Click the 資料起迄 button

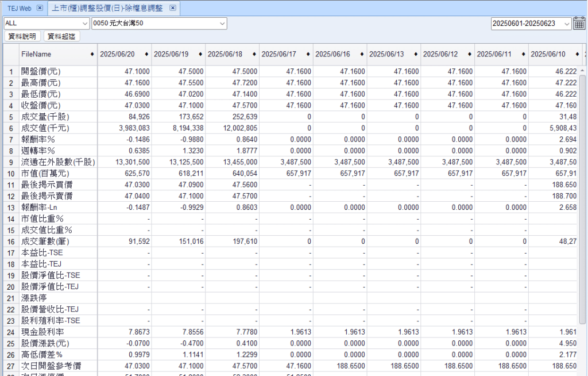click(62, 36)
